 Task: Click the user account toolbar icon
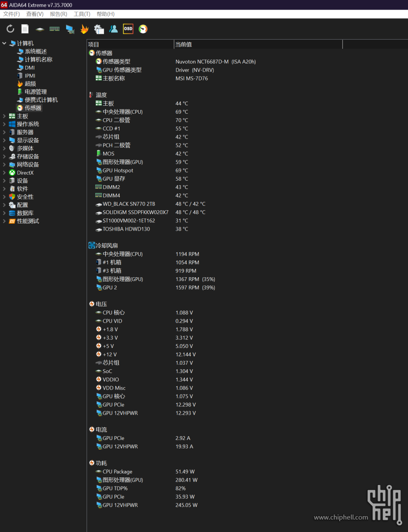pos(114,29)
